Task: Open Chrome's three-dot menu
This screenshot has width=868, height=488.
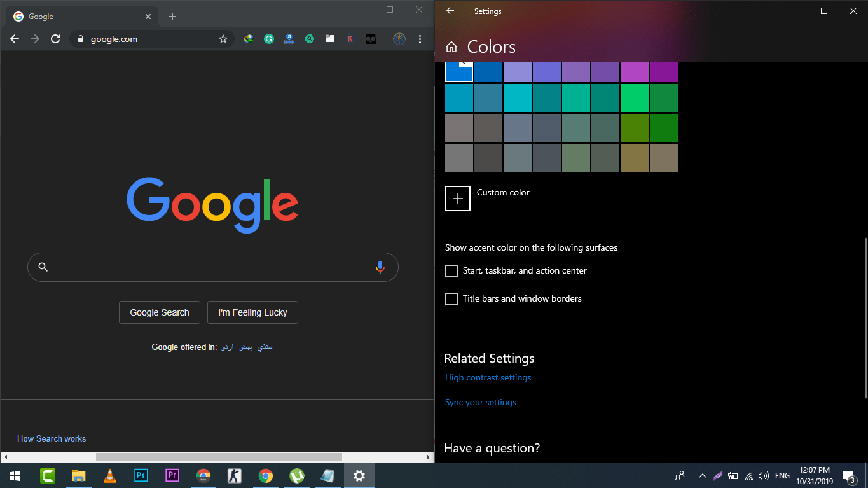Action: tap(420, 39)
